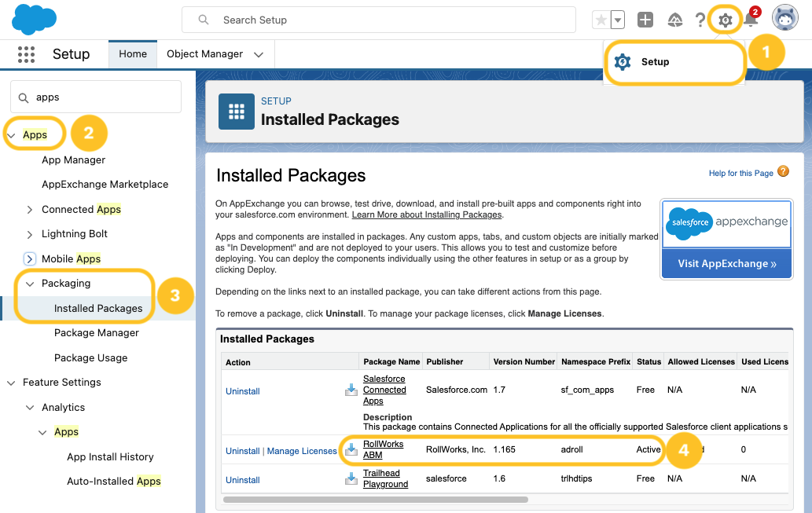Expand the Connected Apps tree node
812x513 pixels.
[x=30, y=210]
